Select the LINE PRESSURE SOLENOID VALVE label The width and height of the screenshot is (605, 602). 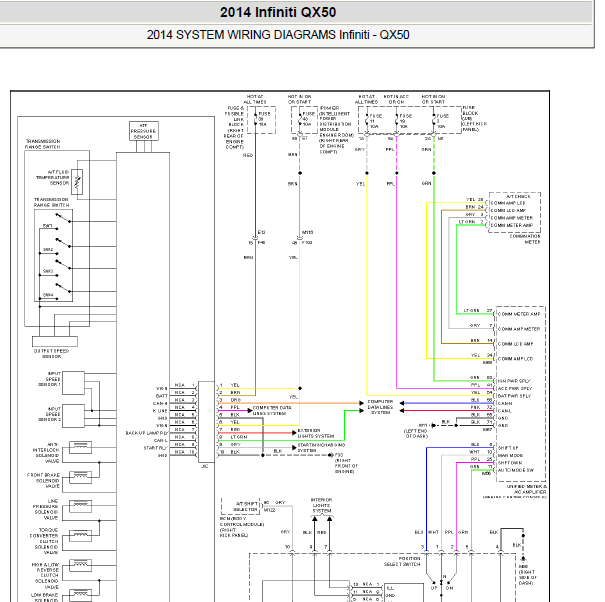tap(46, 509)
